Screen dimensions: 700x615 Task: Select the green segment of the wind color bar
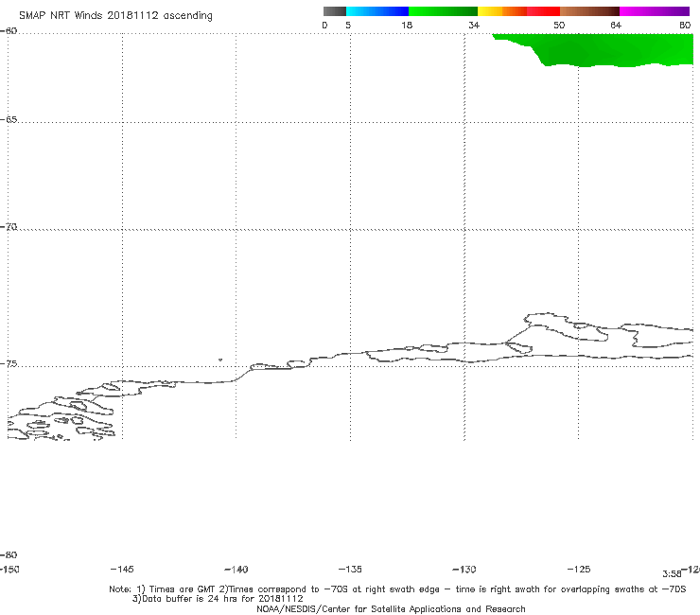pyautogui.click(x=443, y=11)
